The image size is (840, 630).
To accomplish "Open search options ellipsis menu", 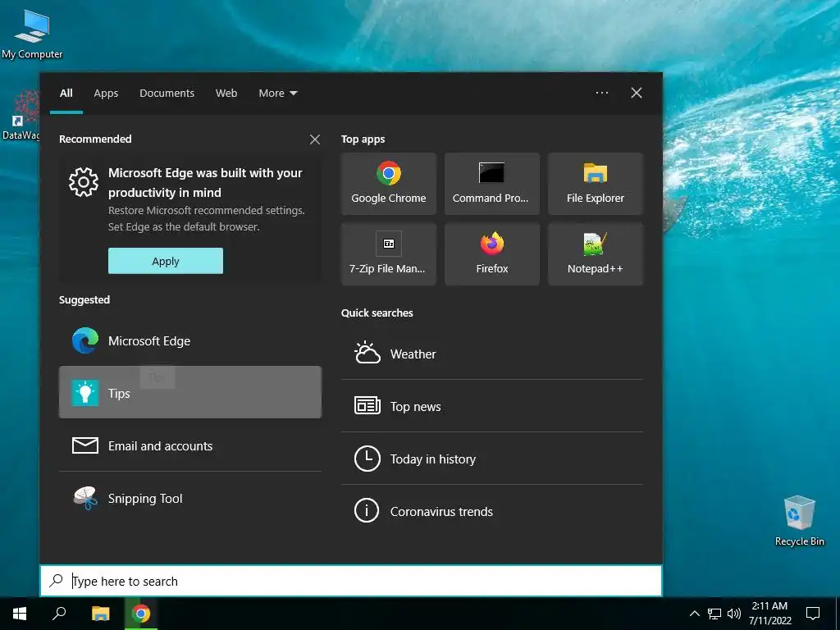I will coord(601,93).
